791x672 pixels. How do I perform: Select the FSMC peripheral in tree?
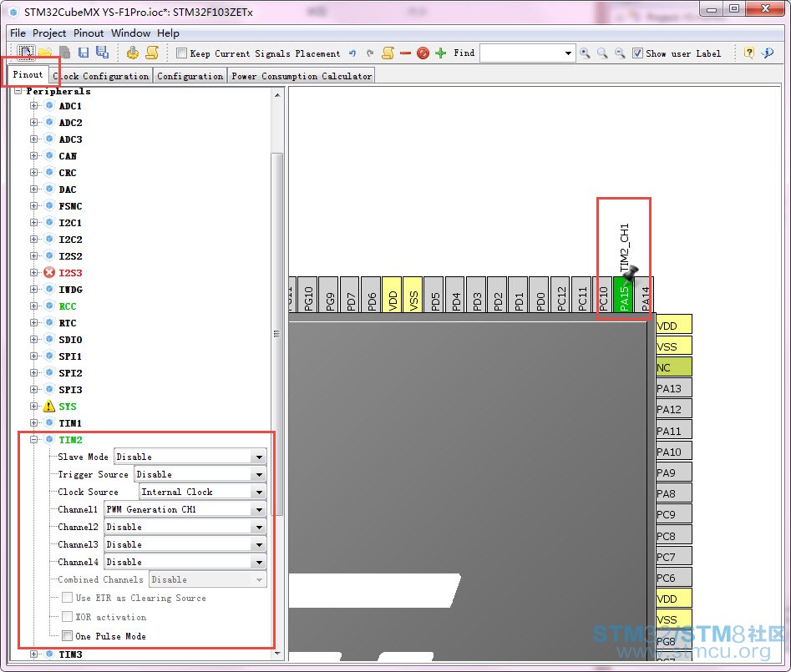click(x=70, y=205)
